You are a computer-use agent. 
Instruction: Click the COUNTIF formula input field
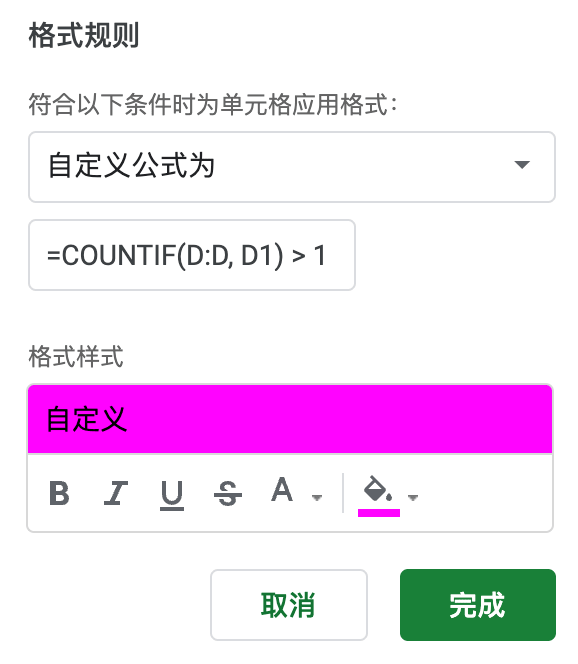pyautogui.click(x=192, y=255)
